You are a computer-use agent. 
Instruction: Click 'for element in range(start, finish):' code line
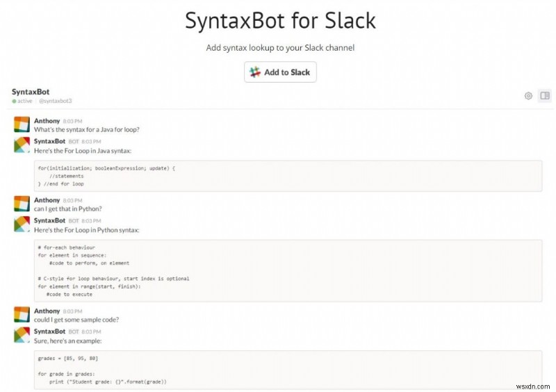pos(90,286)
